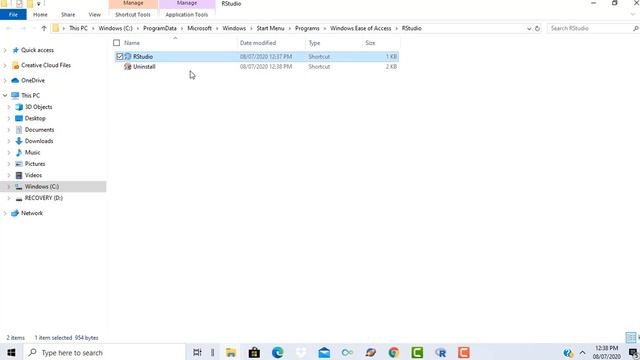This screenshot has width=640, height=360.
Task: Sort by the Name column
Action: [132, 43]
